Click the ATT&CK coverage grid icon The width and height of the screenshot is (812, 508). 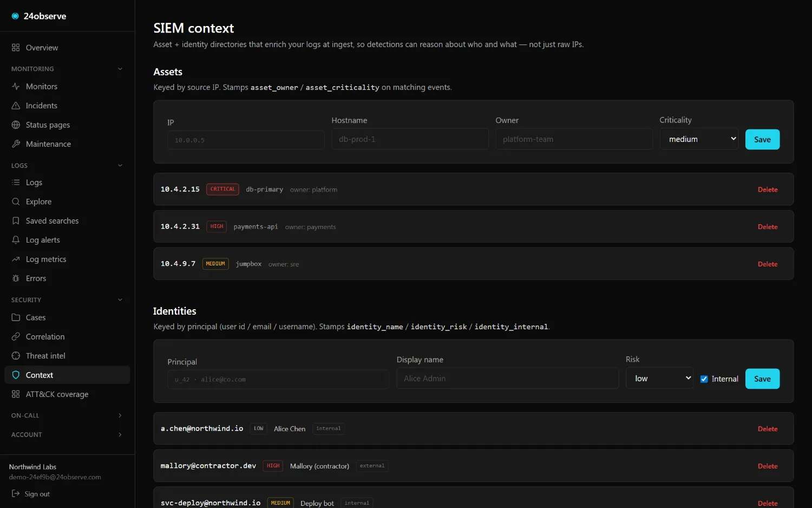(x=16, y=394)
